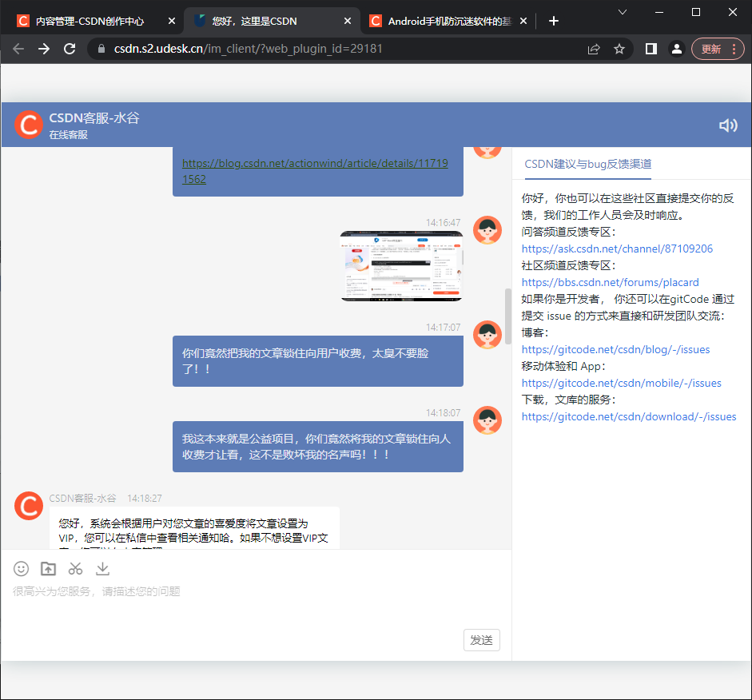This screenshot has width=752, height=700.
Task: Open the three-dot browser menu
Action: pos(734,49)
